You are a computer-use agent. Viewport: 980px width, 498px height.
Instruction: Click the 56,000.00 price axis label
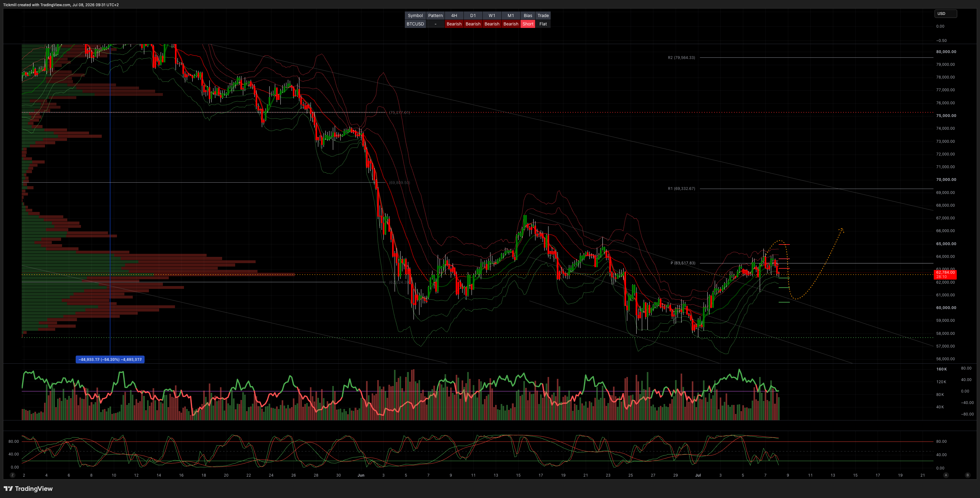945,359
